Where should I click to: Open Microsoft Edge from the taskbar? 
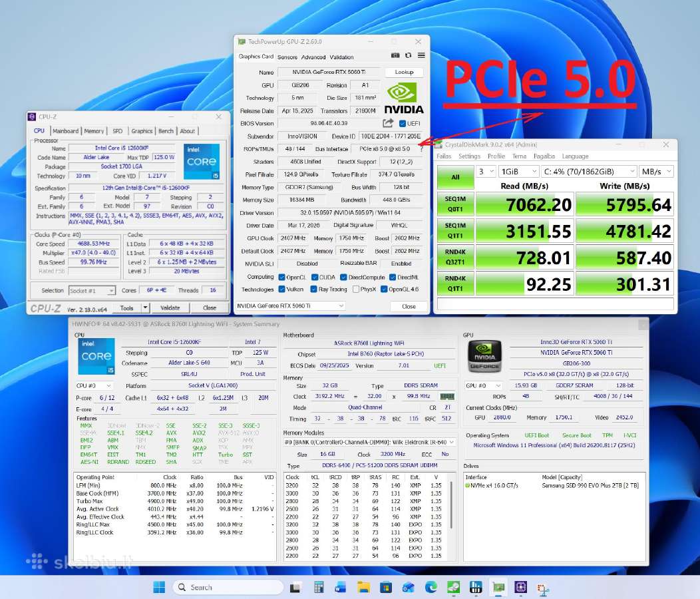[431, 588]
